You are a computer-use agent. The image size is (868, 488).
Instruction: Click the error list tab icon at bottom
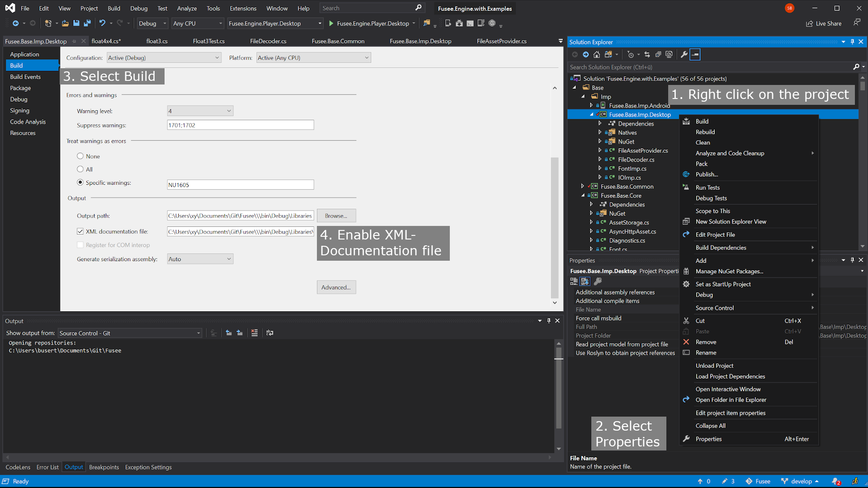[47, 467]
